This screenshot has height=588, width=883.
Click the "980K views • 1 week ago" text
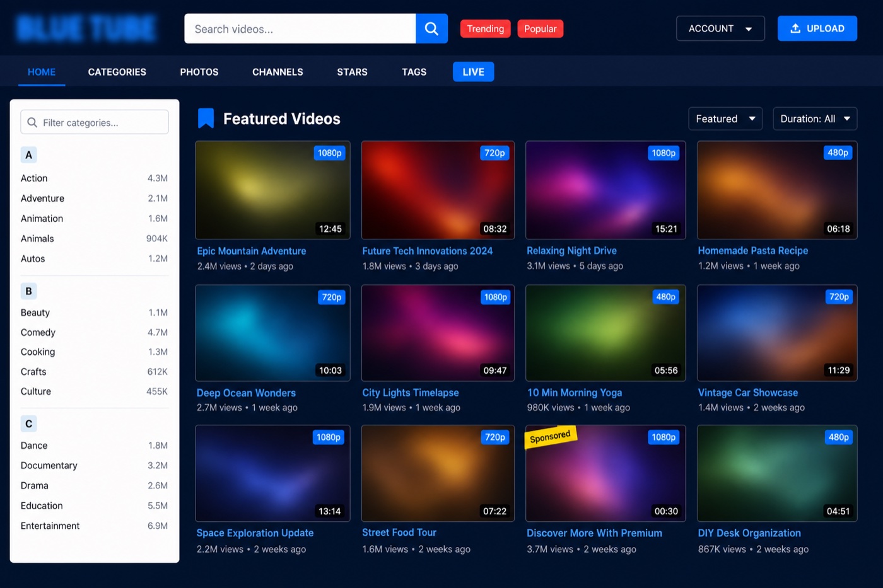coord(578,408)
